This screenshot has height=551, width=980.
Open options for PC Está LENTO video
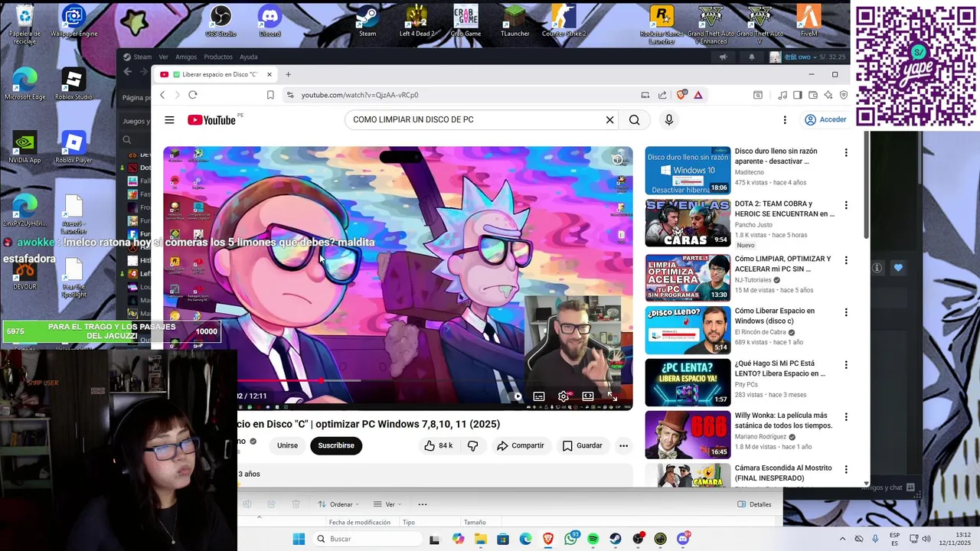tap(846, 364)
